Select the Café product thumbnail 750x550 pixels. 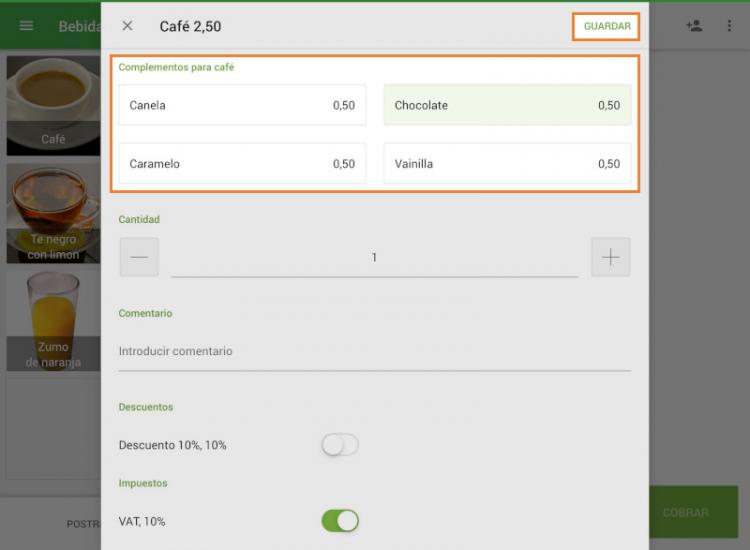click(53, 105)
